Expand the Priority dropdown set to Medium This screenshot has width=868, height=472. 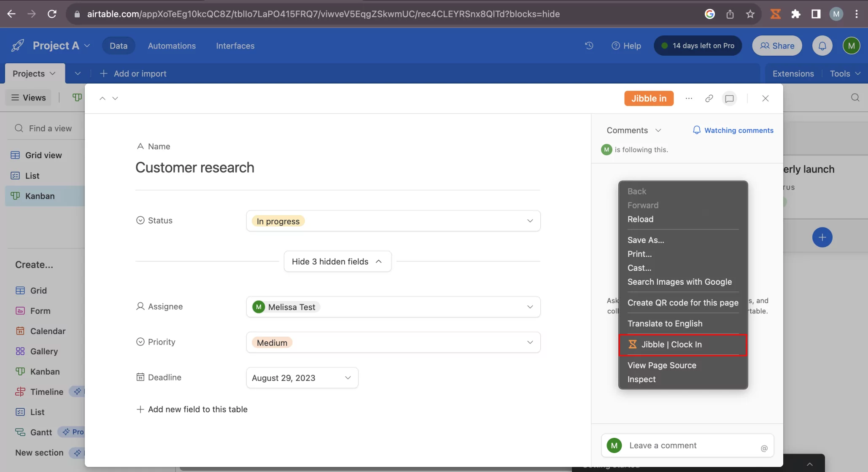(393, 343)
